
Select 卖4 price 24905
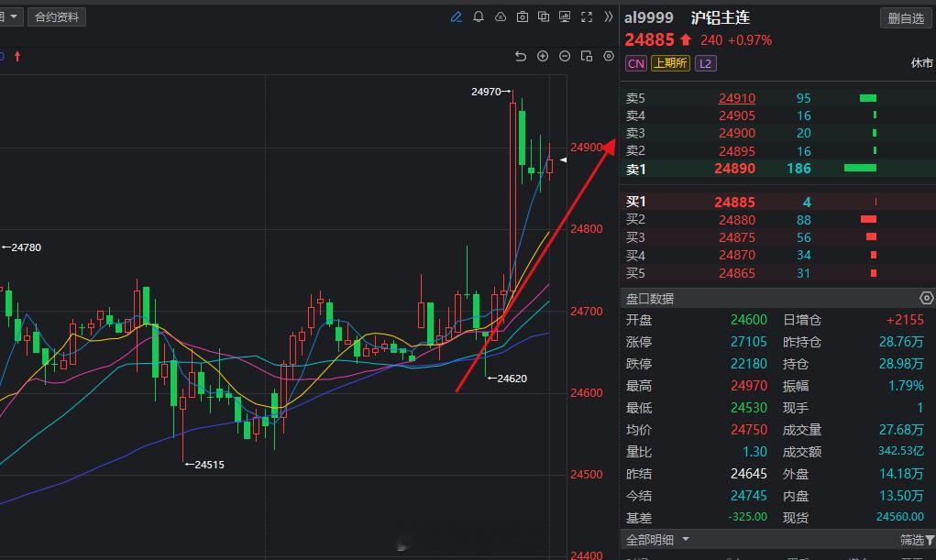(x=737, y=115)
